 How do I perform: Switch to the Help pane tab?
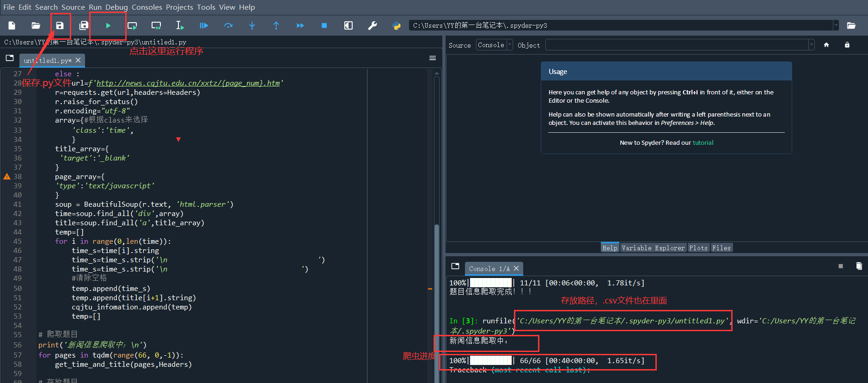click(610, 248)
